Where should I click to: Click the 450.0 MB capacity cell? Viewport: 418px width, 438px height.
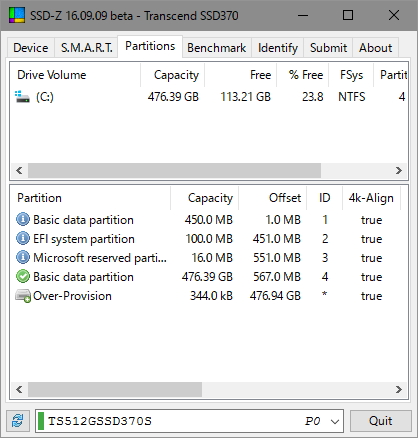point(209,220)
